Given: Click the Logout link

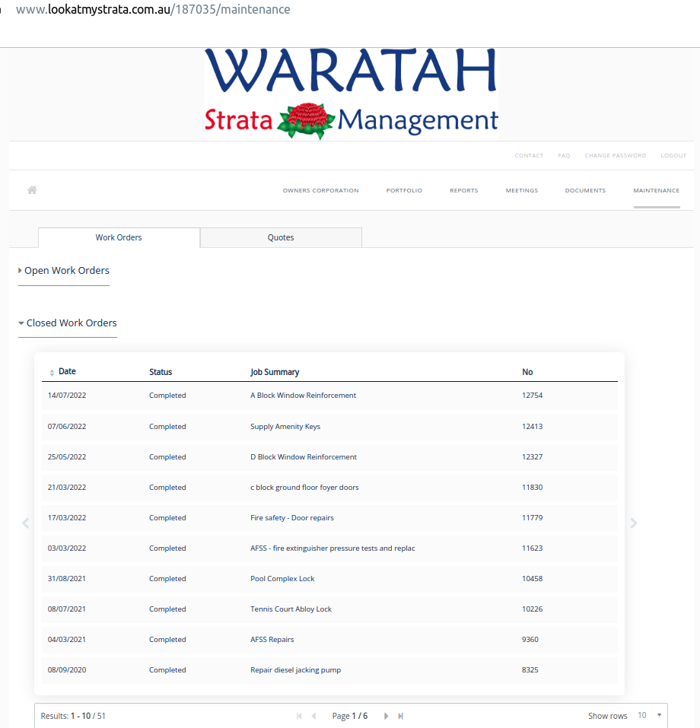Looking at the screenshot, I should point(673,156).
